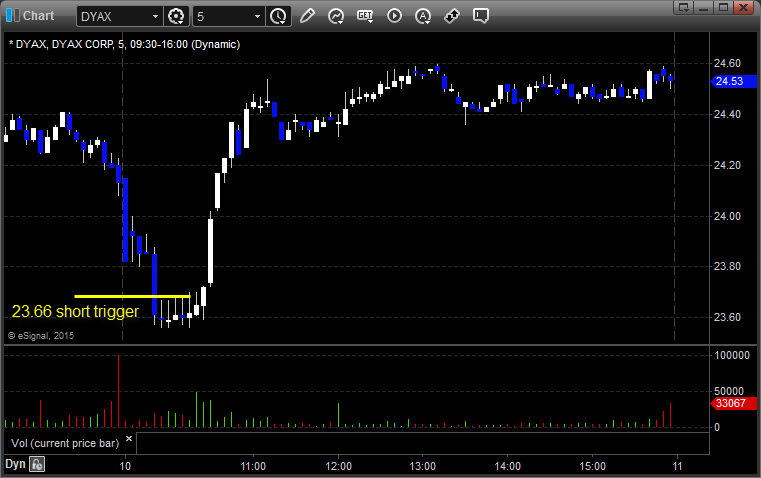Image resolution: width=761 pixels, height=478 pixels.
Task: Click the 15:00 time axis label
Action: click(592, 466)
